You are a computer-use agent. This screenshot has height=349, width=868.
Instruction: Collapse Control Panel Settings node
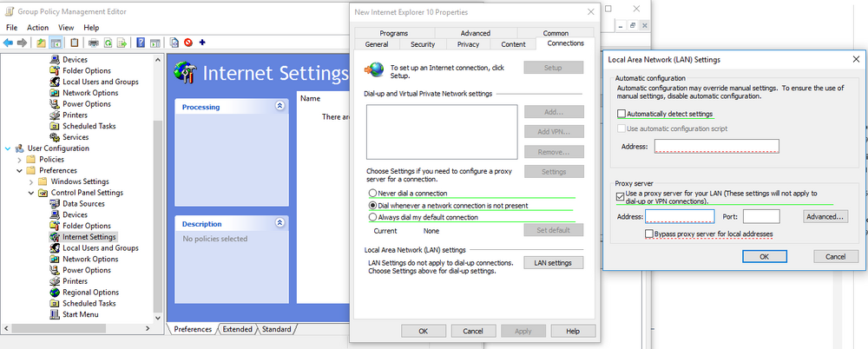point(31,193)
